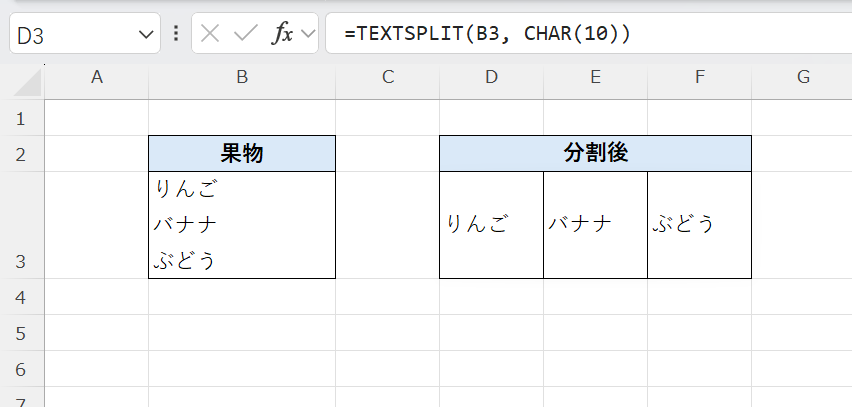Viewport: 852px width, 407px height.
Task: Select cell F3 containing ぶどう
Action: click(x=699, y=225)
